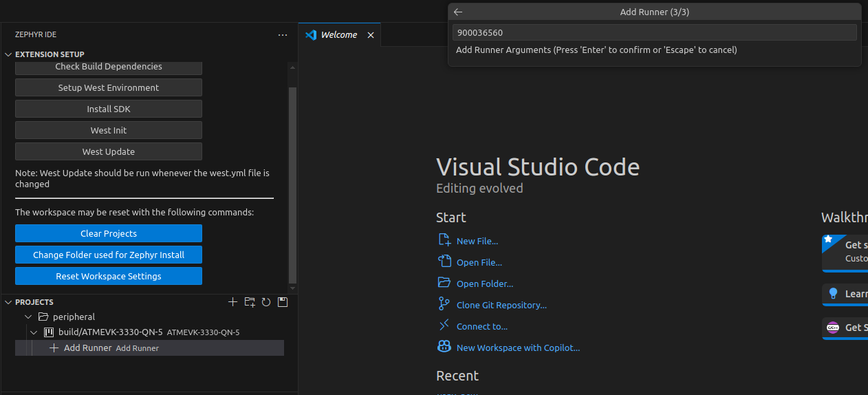
Task: Click the Open Folder icon
Action: [x=444, y=283]
